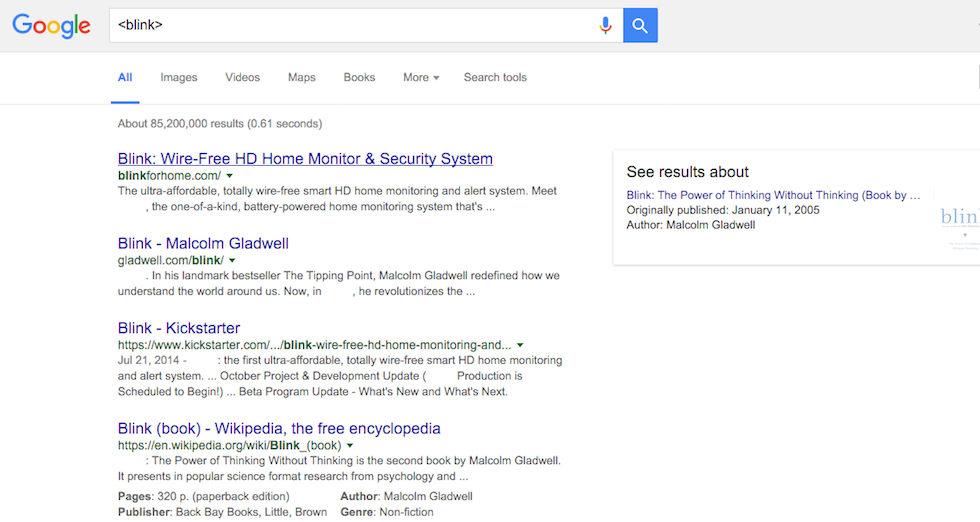
Task: Click the Google logo
Action: 51,26
